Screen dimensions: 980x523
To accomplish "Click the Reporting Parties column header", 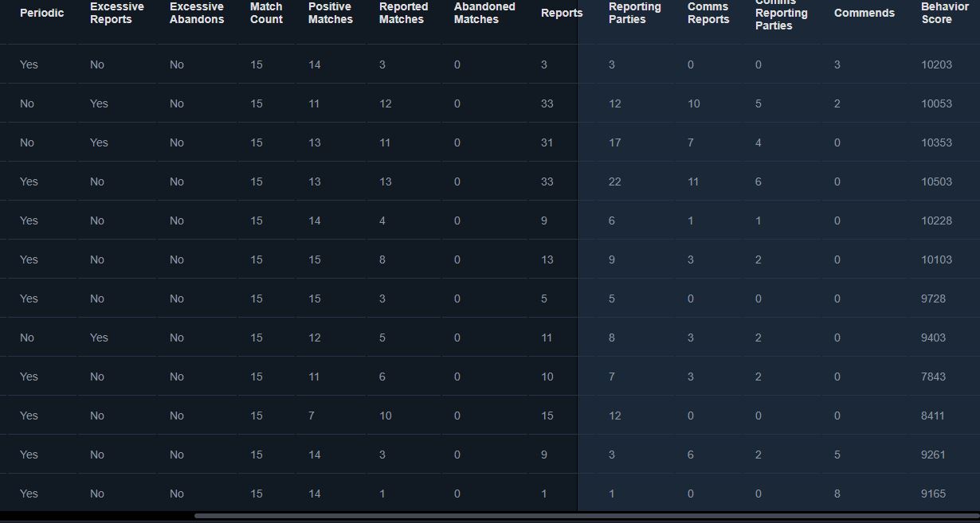I will [x=635, y=13].
